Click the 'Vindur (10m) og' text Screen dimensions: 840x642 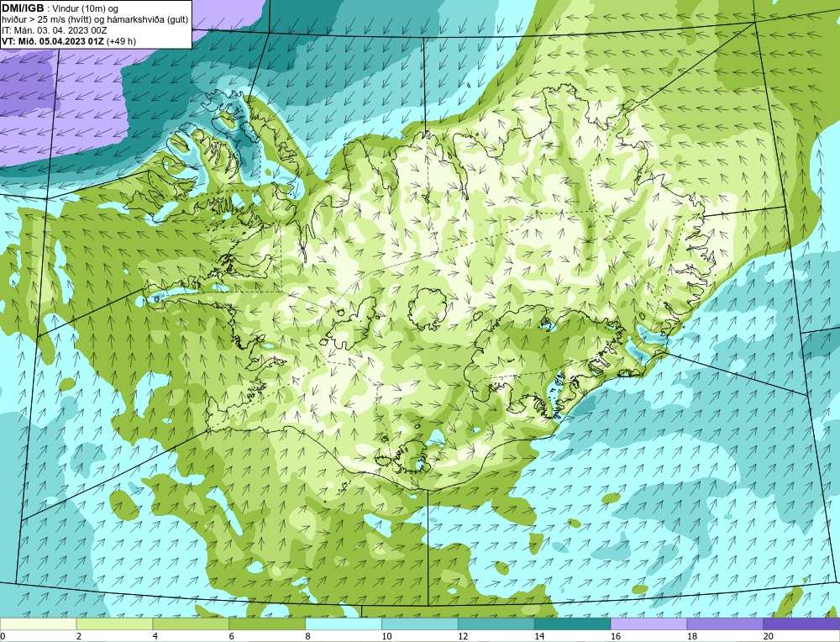tap(87, 8)
